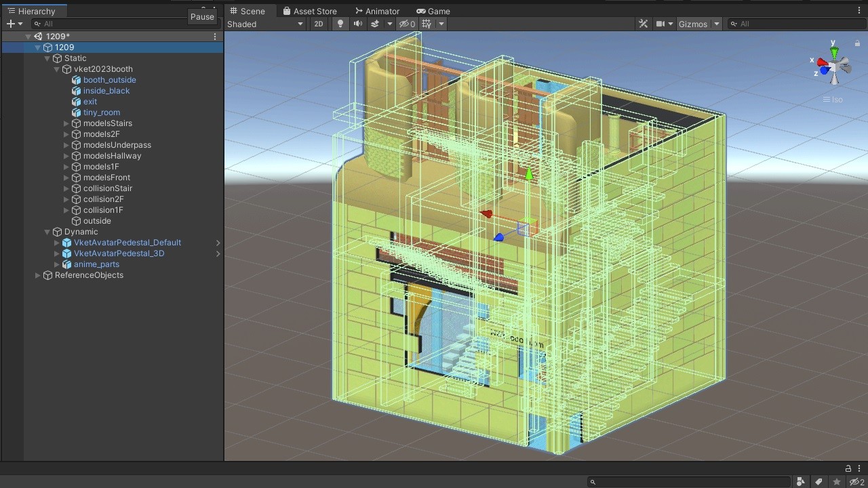Click green Y move handle arrow in scene
Image resolution: width=868 pixels, height=488 pixels.
pyautogui.click(x=529, y=175)
